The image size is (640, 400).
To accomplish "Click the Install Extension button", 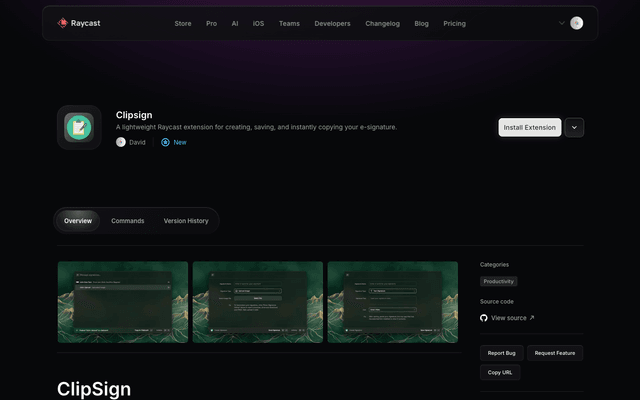I will pyautogui.click(x=529, y=127).
